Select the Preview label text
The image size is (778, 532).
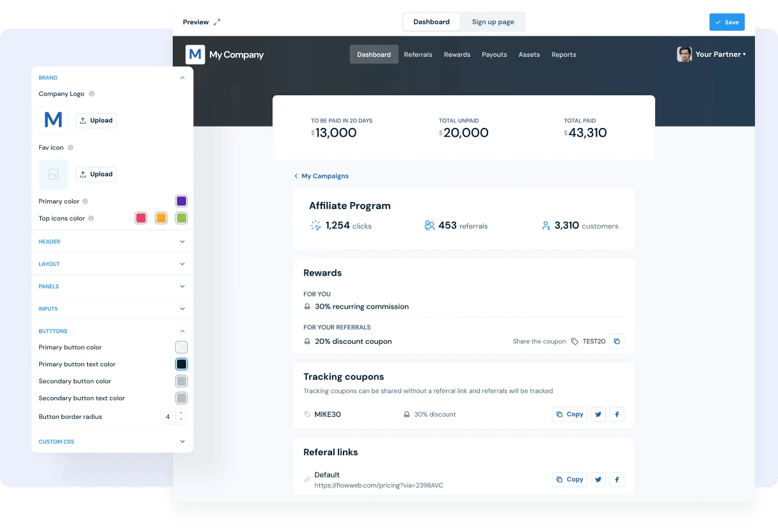(x=196, y=22)
